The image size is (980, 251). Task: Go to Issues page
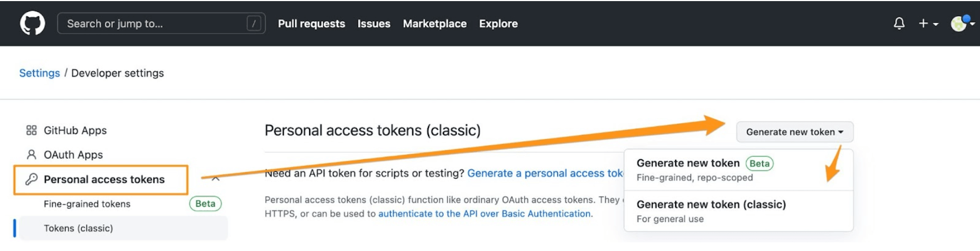tap(374, 24)
